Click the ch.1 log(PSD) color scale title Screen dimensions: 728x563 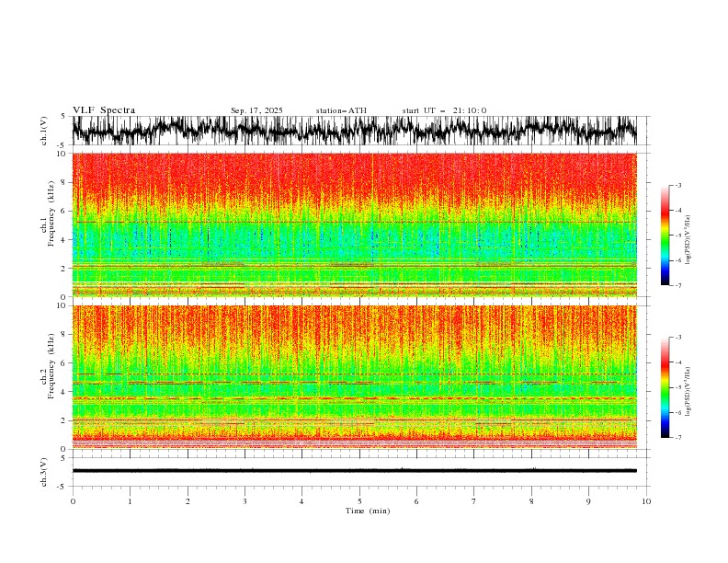[688, 240]
